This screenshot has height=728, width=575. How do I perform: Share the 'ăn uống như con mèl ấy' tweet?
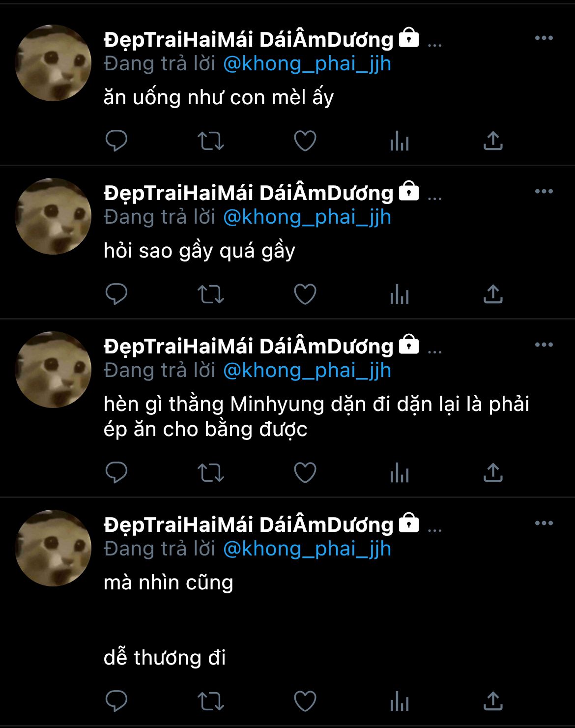tap(493, 141)
